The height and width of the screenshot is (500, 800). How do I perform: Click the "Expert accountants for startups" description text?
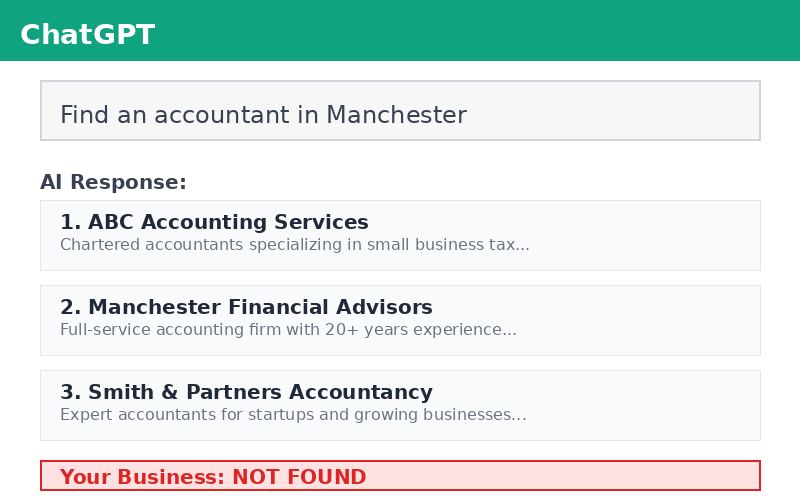[293, 415]
